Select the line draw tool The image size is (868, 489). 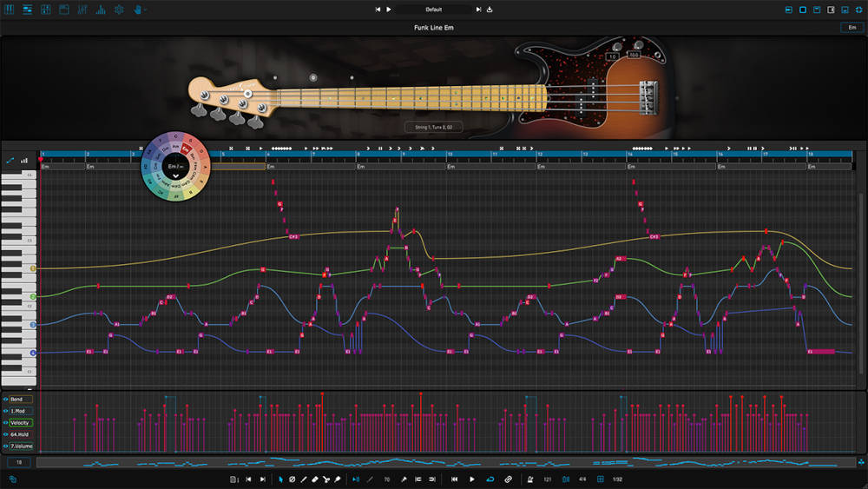pos(303,479)
